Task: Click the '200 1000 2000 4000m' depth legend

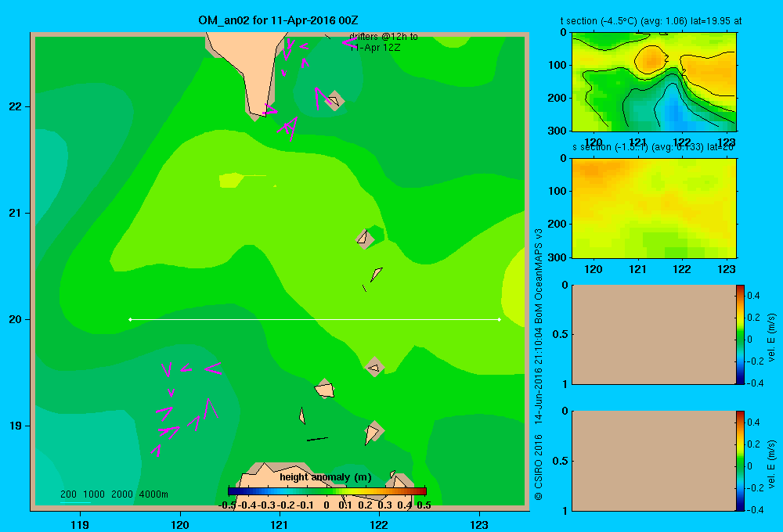Action: [x=114, y=494]
